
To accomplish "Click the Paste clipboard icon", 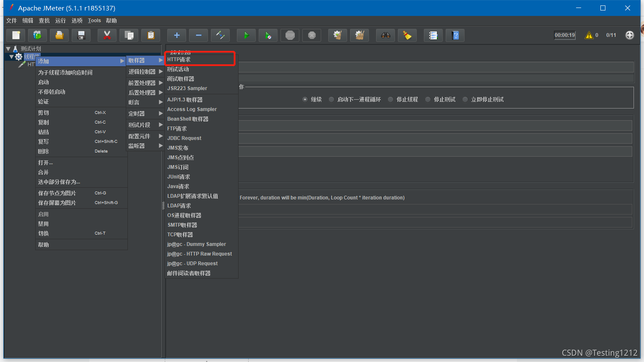I will point(151,35).
